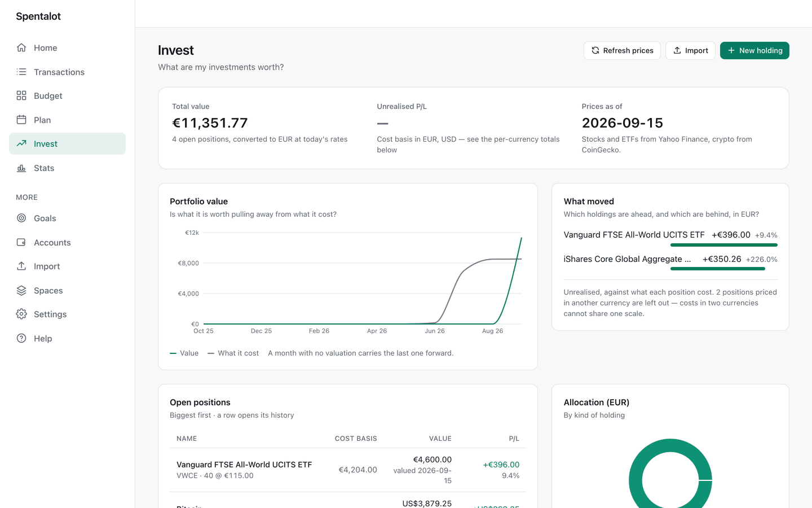Open Settings from the sidebar
Screen dimensions: 812x508
pyautogui.click(x=67, y=314)
